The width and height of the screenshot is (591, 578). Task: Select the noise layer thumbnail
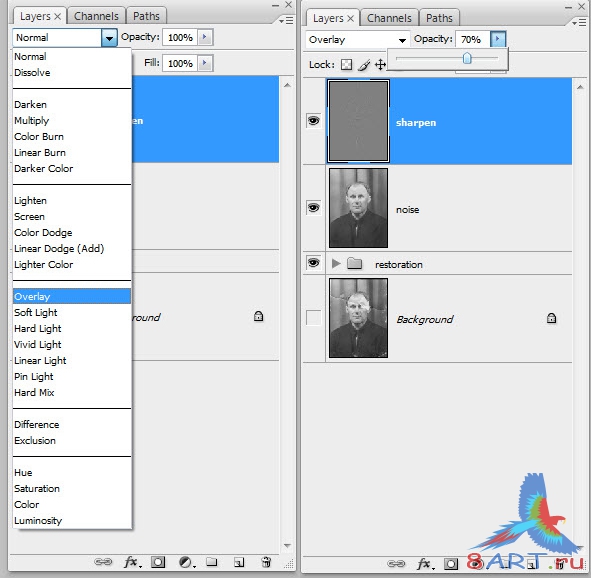358,208
